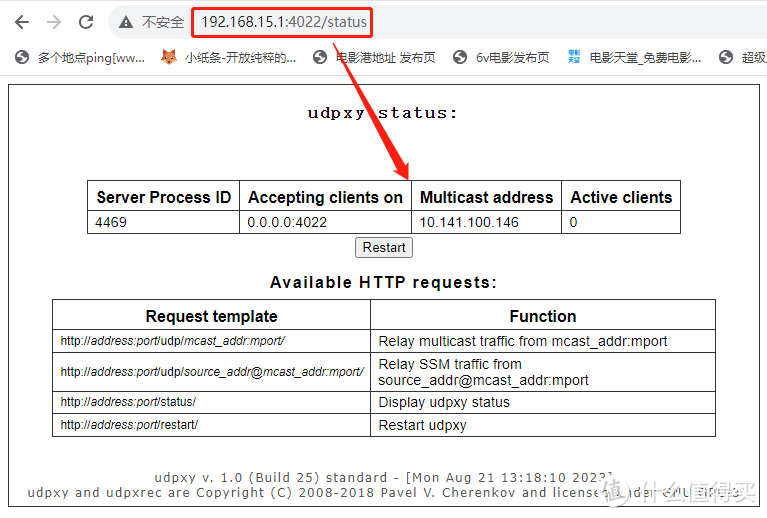Focus the address bar showing 192.168.15.1:4022/status
Screen dimensions: 767x518
coord(284,22)
